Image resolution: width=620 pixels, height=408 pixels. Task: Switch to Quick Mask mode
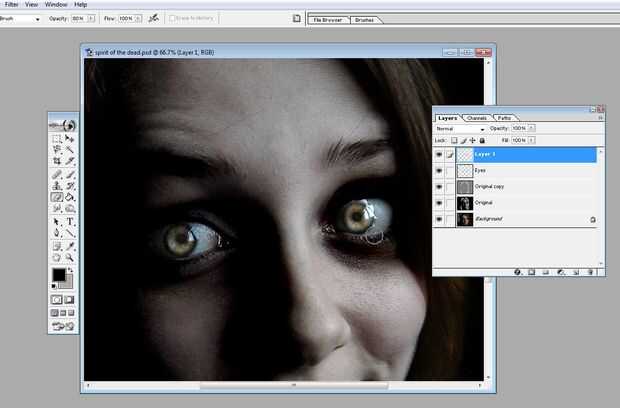point(70,300)
